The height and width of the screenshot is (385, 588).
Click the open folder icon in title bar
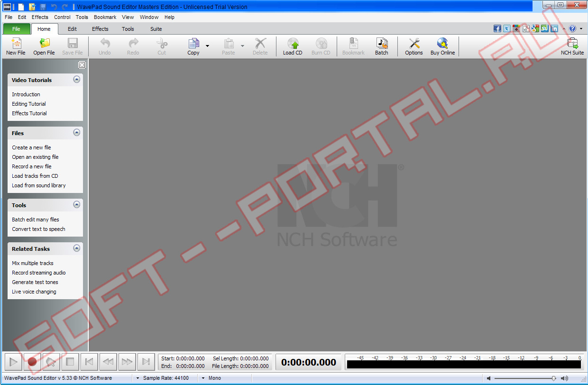tap(32, 7)
